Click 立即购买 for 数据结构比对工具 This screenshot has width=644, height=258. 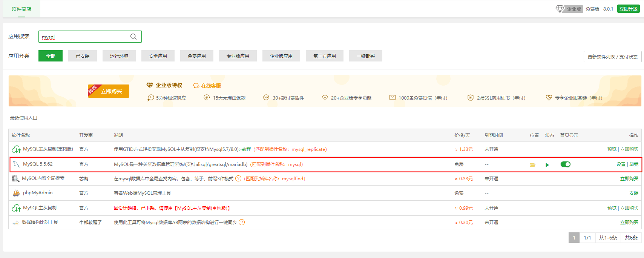point(629,223)
